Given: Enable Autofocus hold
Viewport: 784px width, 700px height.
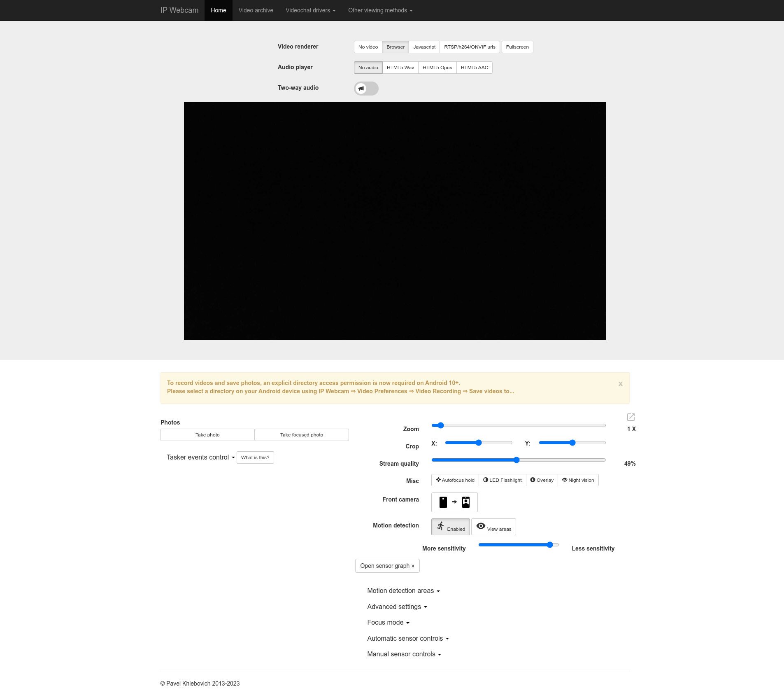Looking at the screenshot, I should 454,480.
